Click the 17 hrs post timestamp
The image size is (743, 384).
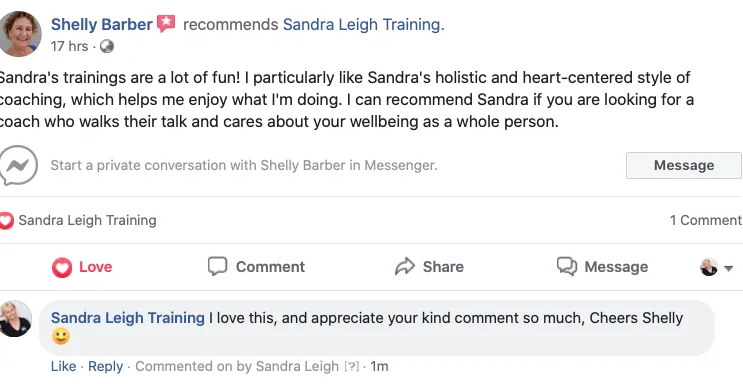point(69,46)
